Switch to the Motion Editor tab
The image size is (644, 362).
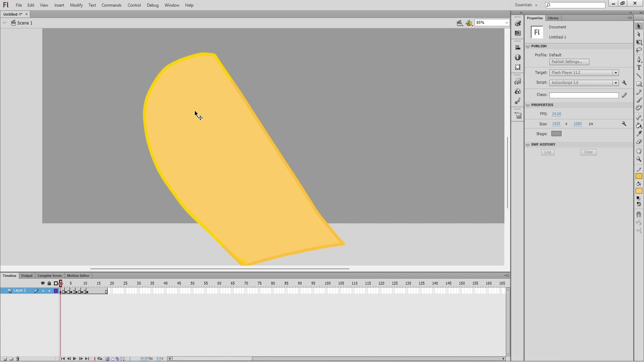coord(78,276)
